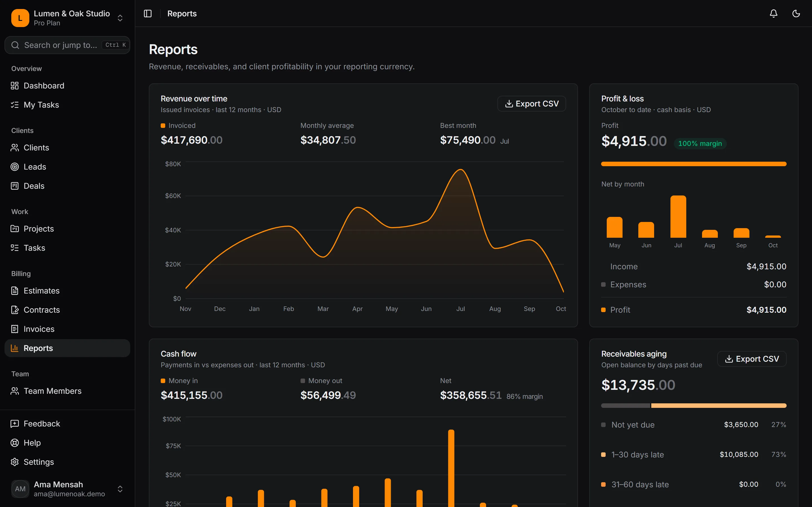The height and width of the screenshot is (507, 812).
Task: Click the Leads target icon
Action: [x=14, y=167]
